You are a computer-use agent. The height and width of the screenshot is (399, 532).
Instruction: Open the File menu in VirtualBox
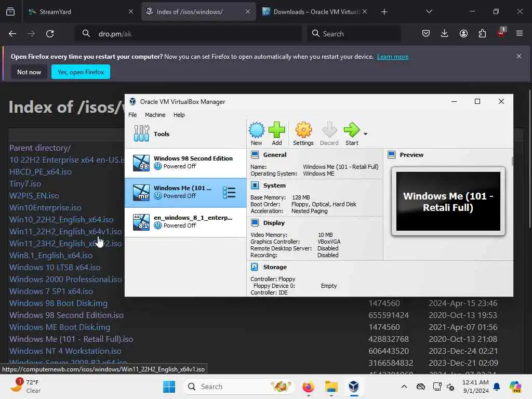132,115
